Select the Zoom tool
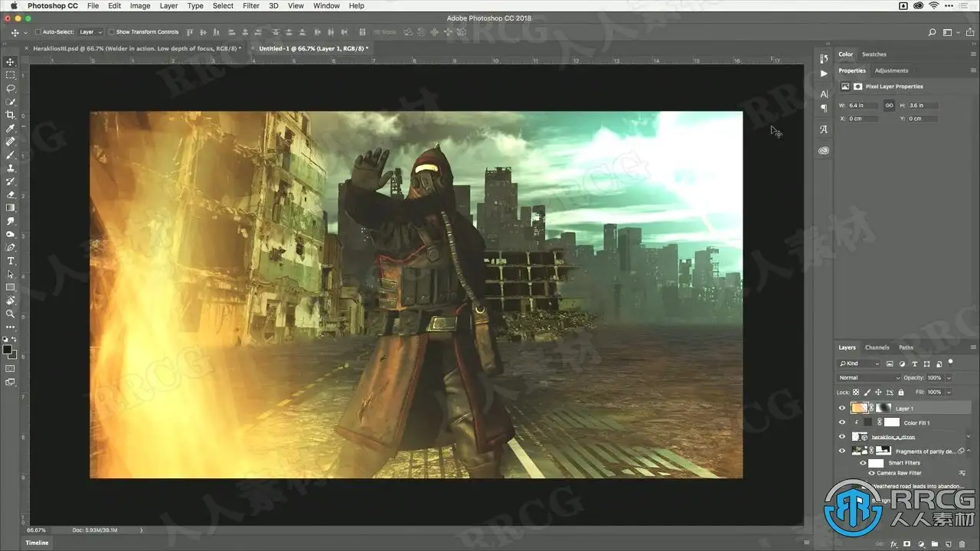Viewport: 980px width, 551px height. 11,314
